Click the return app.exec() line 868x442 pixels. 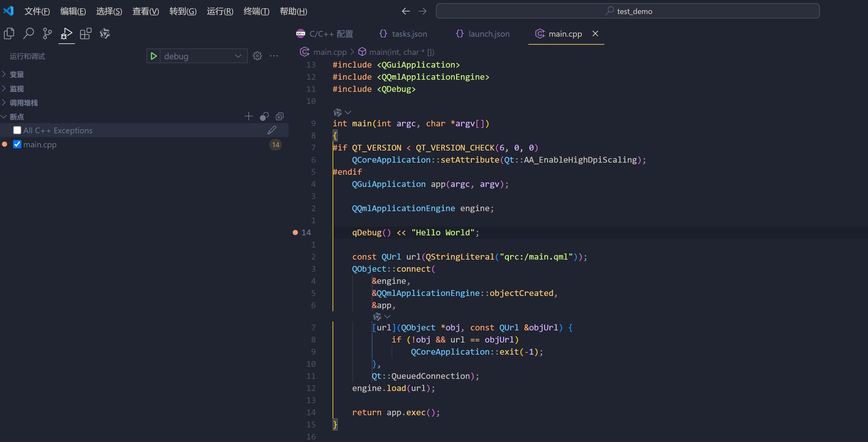[396, 412]
